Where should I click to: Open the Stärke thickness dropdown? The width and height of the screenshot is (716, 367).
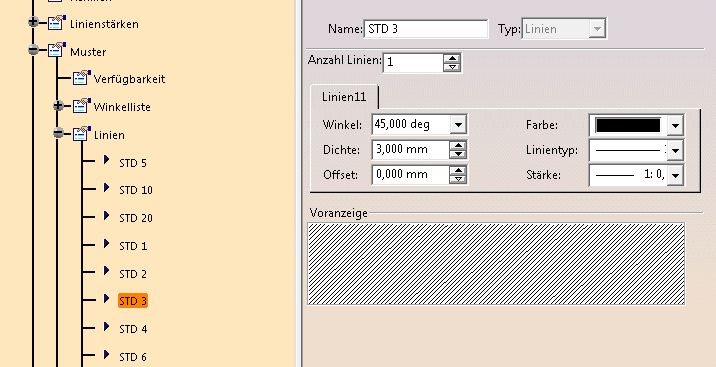click(x=675, y=175)
